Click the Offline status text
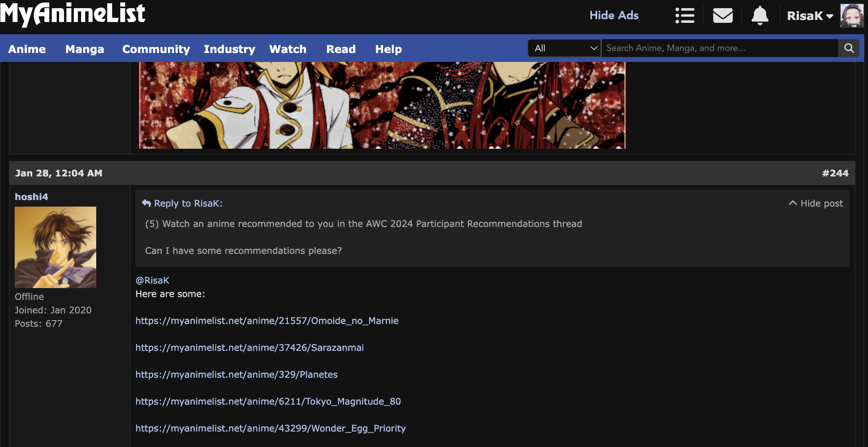This screenshot has width=868, height=447. pos(29,297)
